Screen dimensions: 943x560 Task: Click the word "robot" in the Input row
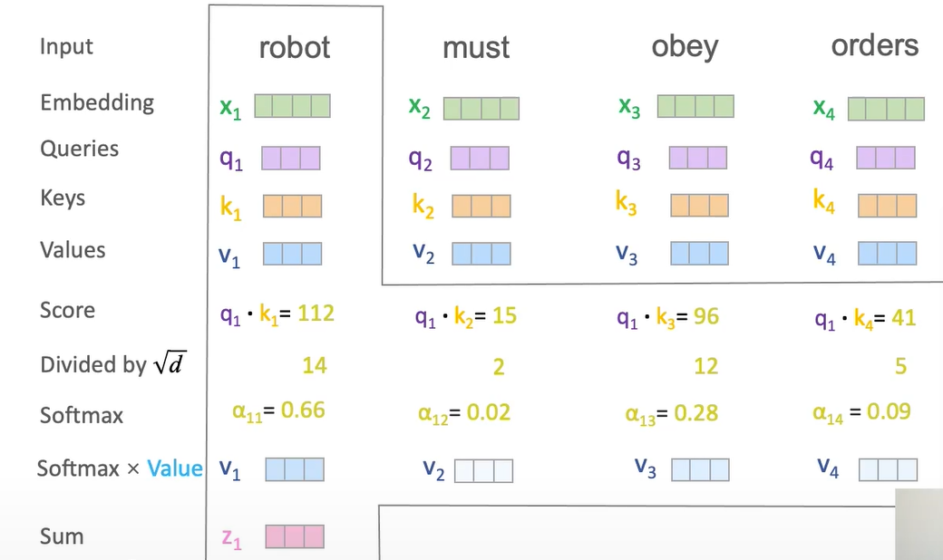295,47
